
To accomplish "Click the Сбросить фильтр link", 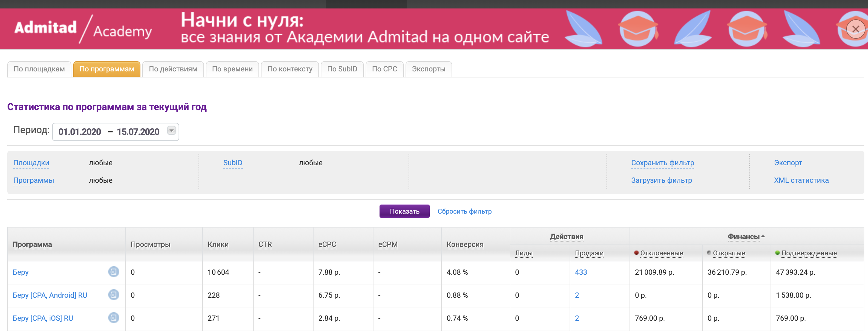I will pos(464,211).
